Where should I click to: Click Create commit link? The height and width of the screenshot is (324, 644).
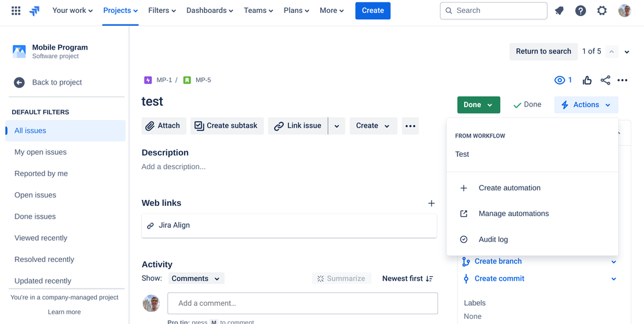[499, 278]
